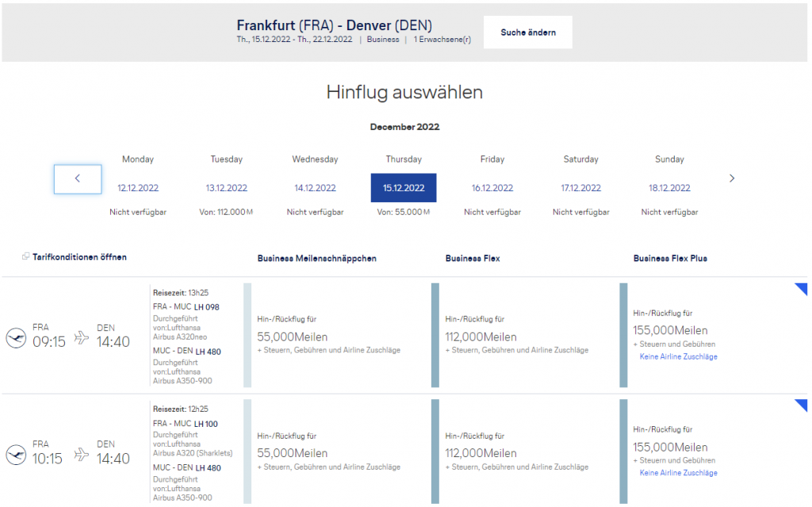Click the blue corner marker on the 10:15 flight
The image size is (812, 507).
(802, 405)
